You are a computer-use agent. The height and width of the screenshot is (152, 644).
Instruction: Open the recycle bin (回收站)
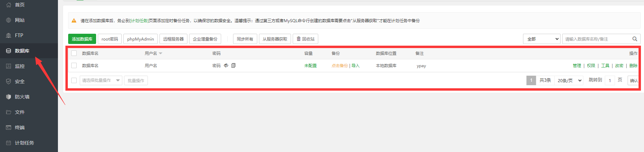[x=305, y=39]
